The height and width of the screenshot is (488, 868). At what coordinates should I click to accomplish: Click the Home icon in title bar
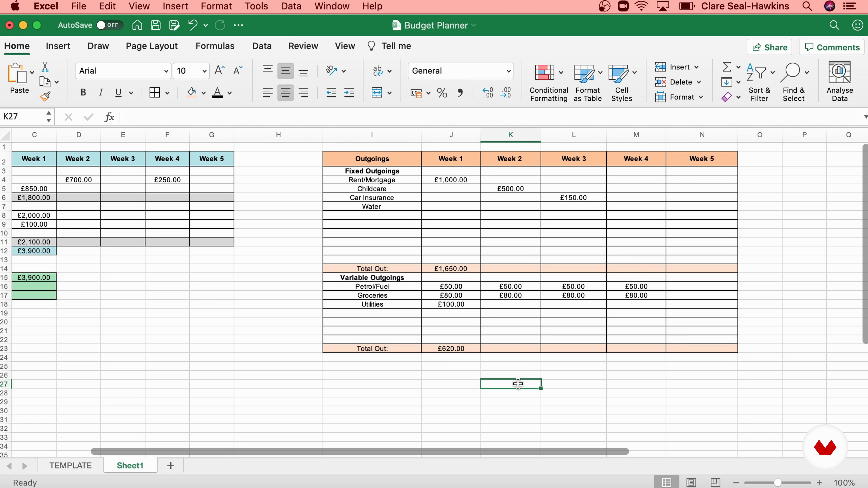(x=137, y=25)
